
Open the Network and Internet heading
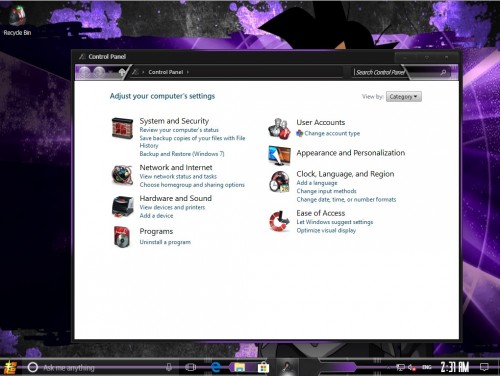pos(176,167)
